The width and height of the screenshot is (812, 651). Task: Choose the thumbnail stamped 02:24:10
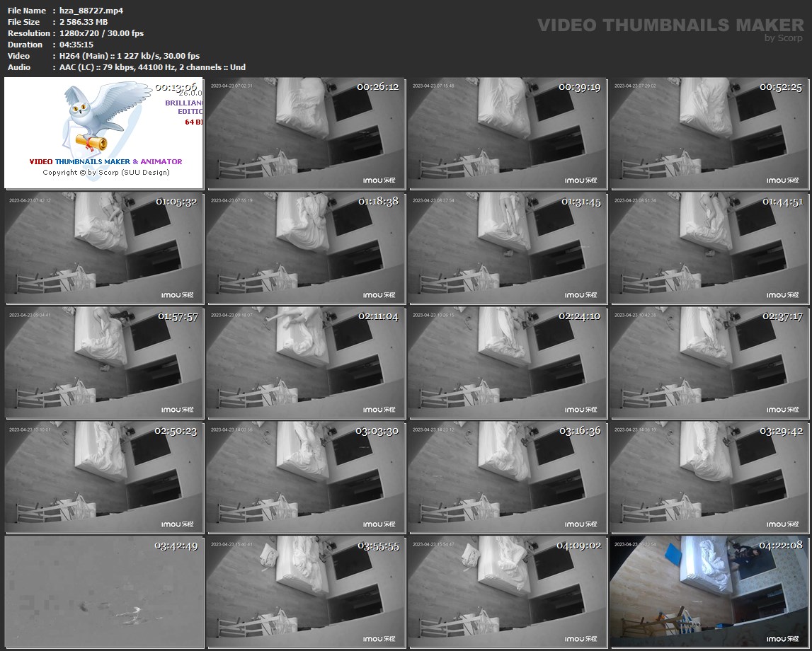click(508, 363)
